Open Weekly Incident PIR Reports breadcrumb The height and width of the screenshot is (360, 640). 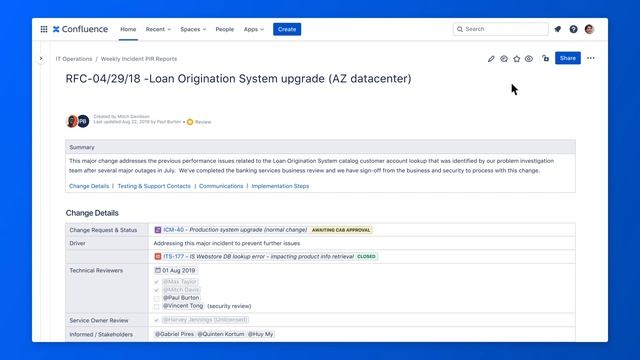(139, 59)
